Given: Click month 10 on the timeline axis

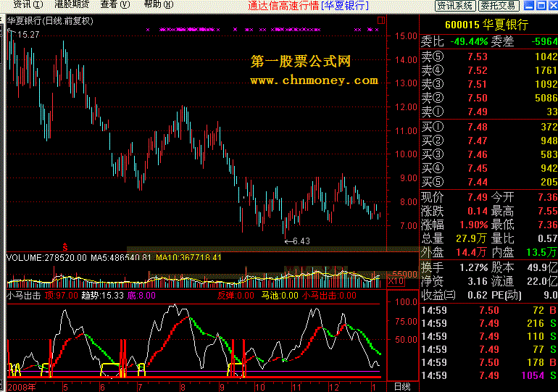Looking at the screenshot, I should coord(260,387).
